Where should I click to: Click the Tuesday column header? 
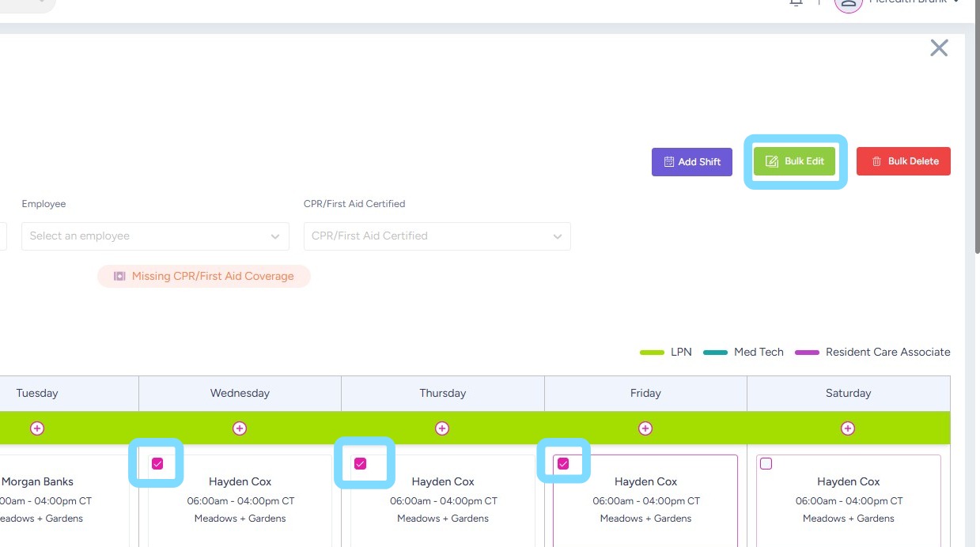pos(69,393)
